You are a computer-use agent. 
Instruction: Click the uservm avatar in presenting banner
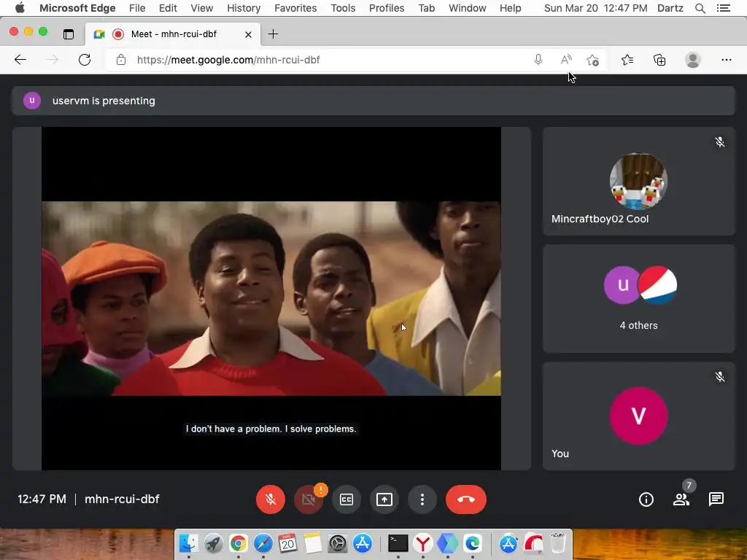32,101
